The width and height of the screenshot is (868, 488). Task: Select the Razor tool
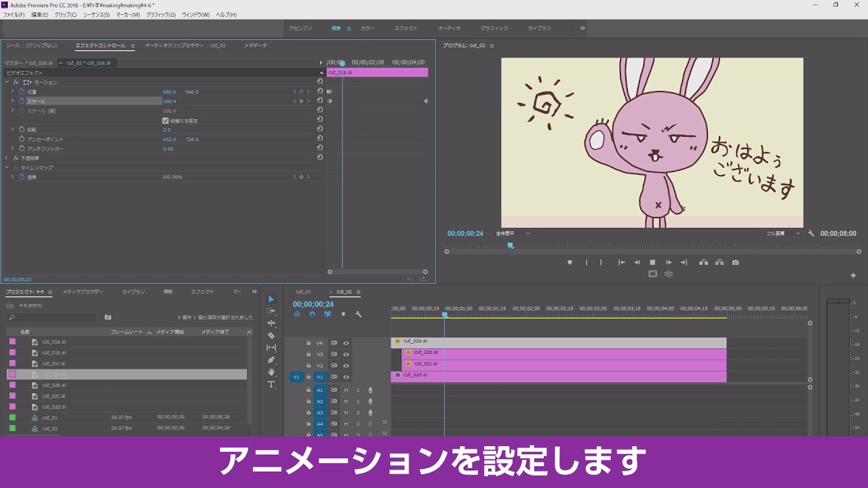(271, 335)
